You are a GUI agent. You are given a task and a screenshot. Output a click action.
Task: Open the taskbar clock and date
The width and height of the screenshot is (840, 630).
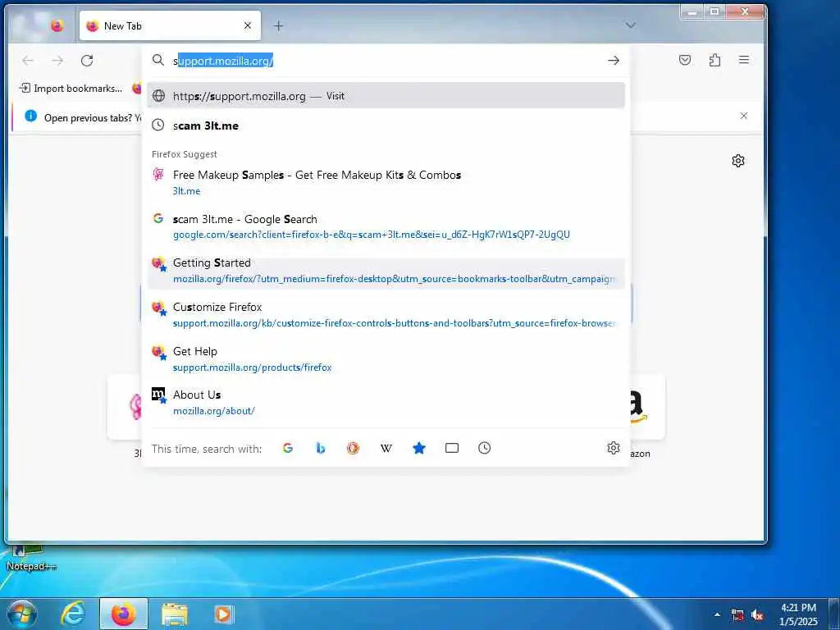coord(799,614)
